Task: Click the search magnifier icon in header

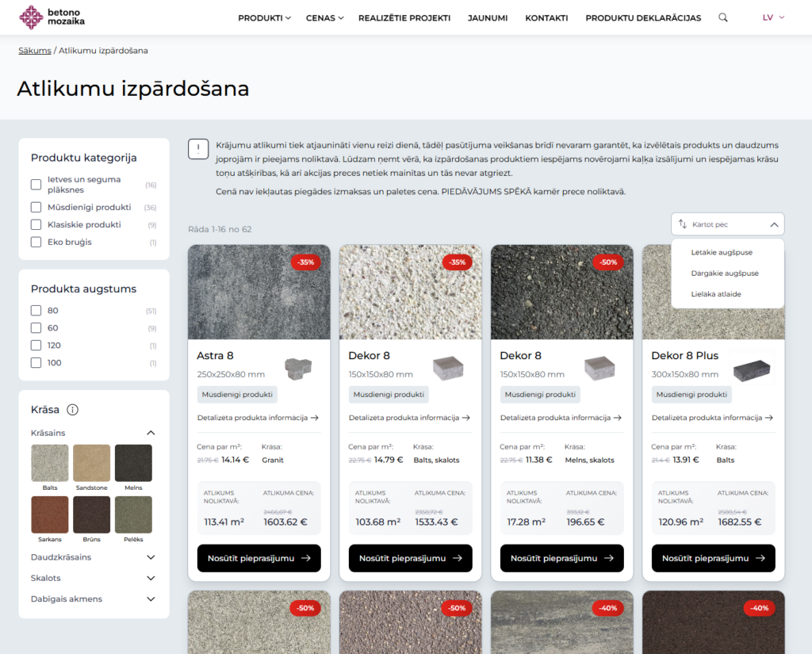Action: click(723, 17)
